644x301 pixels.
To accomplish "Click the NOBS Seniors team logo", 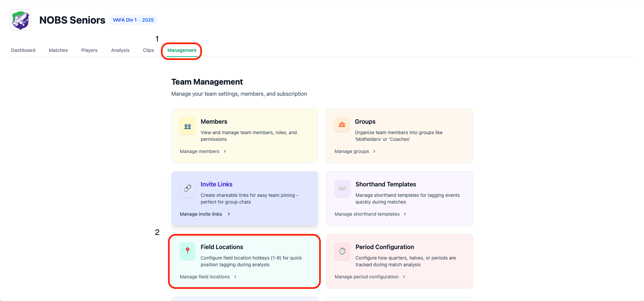I will coord(21,20).
